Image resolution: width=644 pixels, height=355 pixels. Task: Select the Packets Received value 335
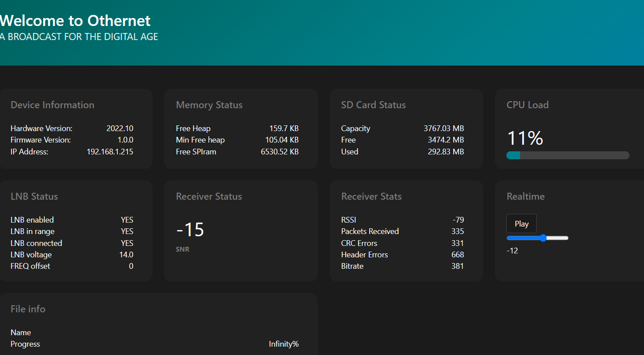458,231
